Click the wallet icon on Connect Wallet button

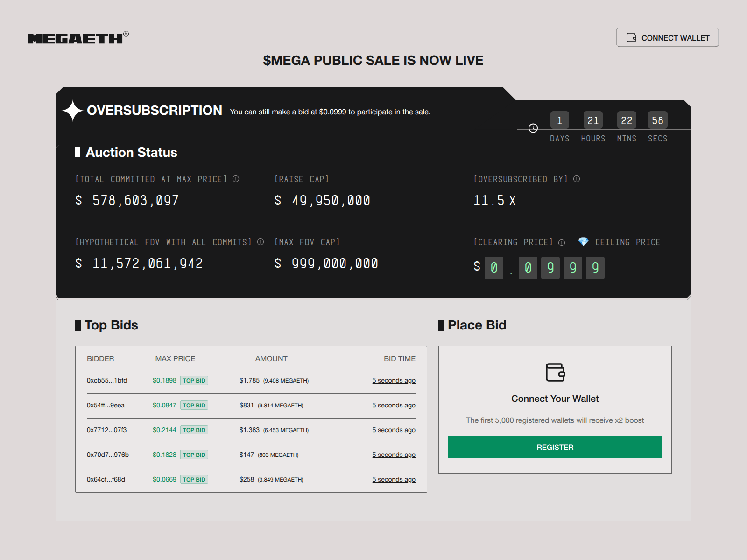tap(632, 37)
